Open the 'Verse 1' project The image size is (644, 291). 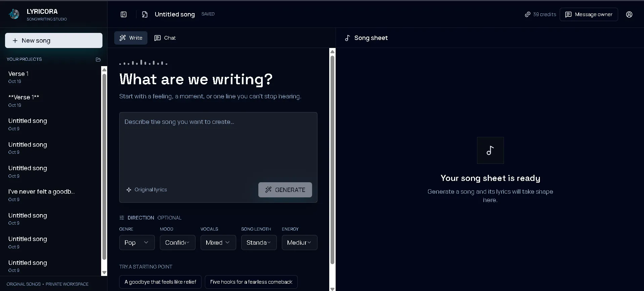pyautogui.click(x=50, y=77)
